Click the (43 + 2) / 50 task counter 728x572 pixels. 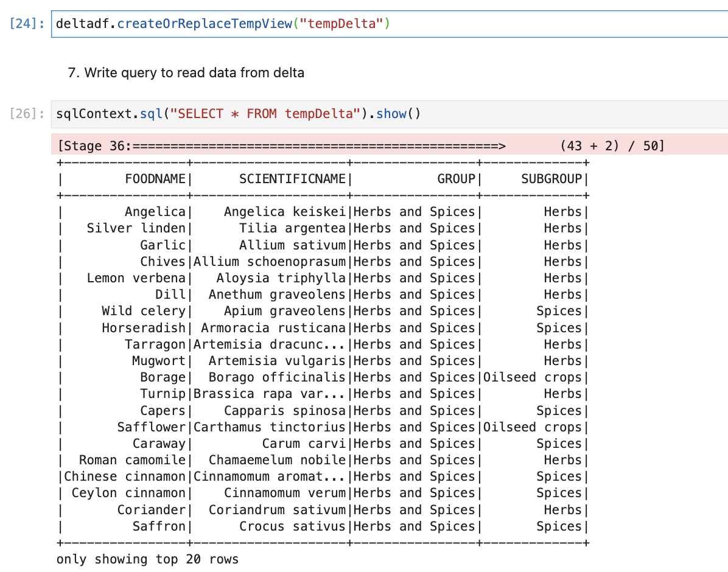[x=611, y=146]
